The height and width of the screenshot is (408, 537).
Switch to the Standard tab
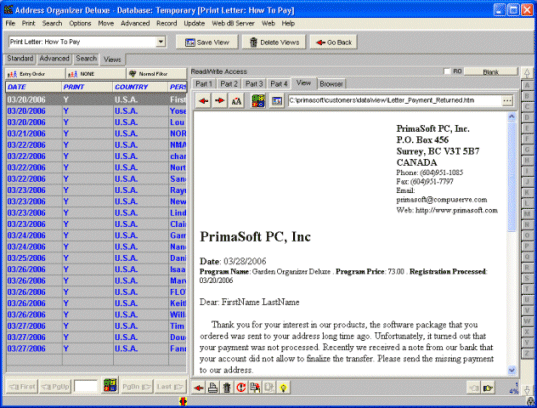click(x=20, y=59)
